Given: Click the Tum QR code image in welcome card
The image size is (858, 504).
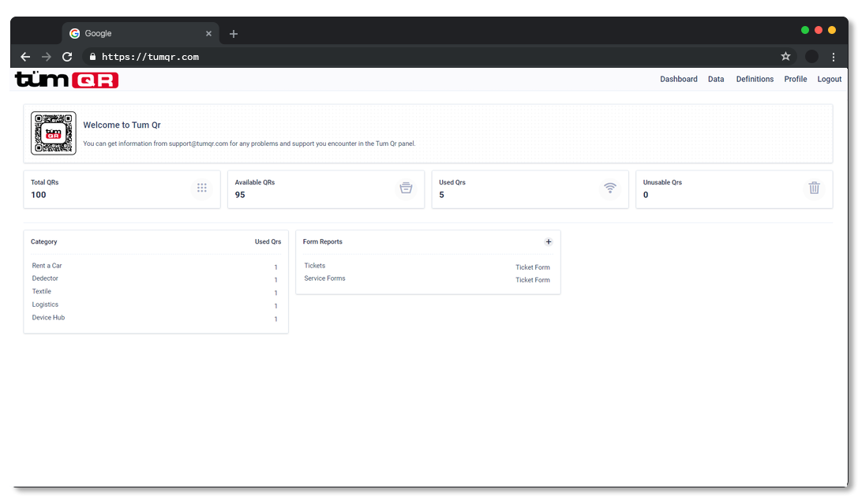Looking at the screenshot, I should tap(54, 133).
